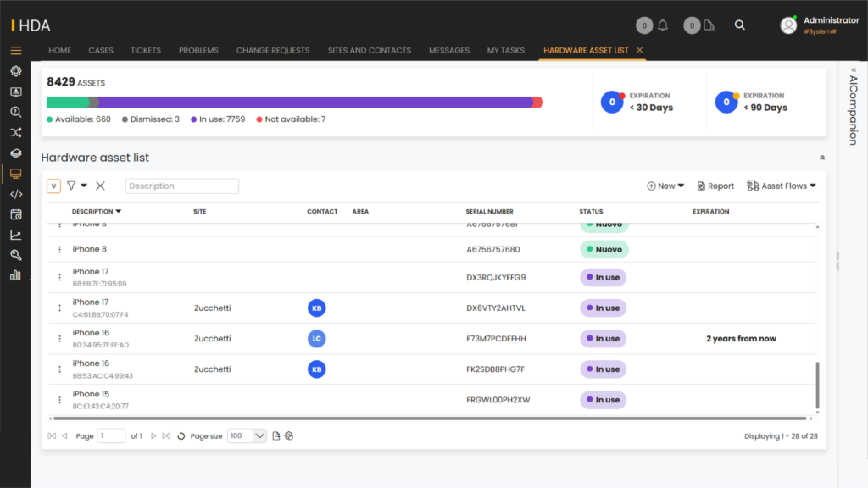Go to the next page arrow

click(x=154, y=436)
